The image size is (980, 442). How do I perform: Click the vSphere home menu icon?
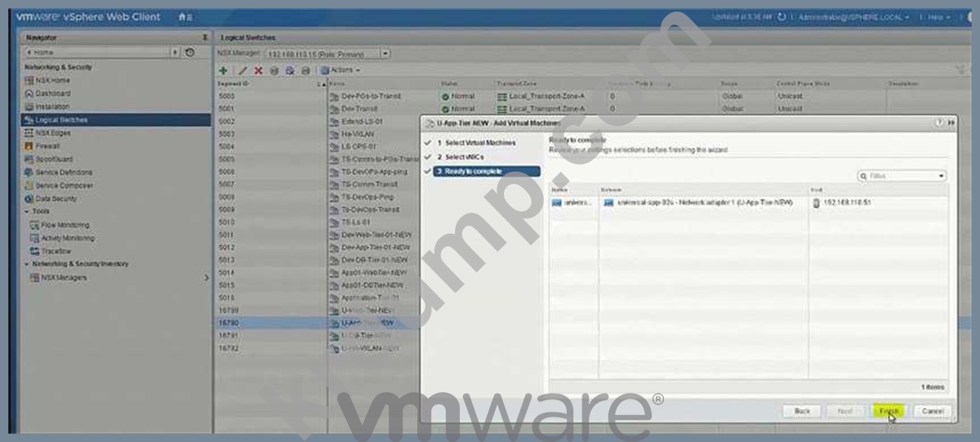coord(185,17)
